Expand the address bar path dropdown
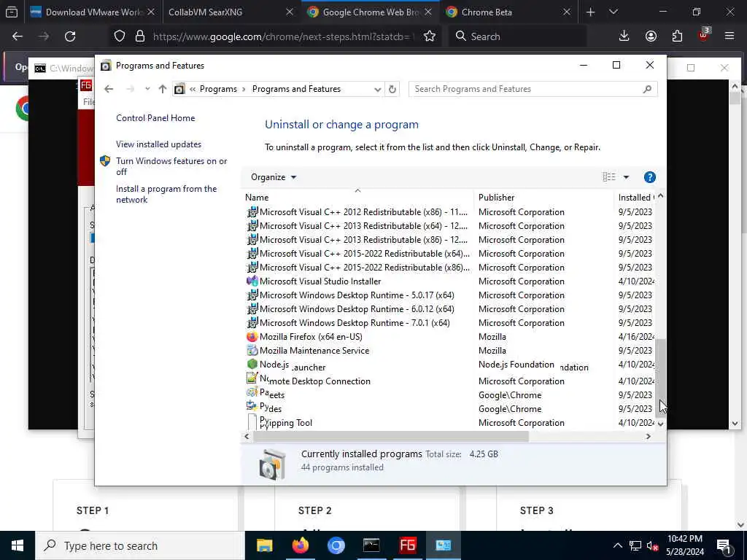The width and height of the screenshot is (747, 560). point(377,89)
